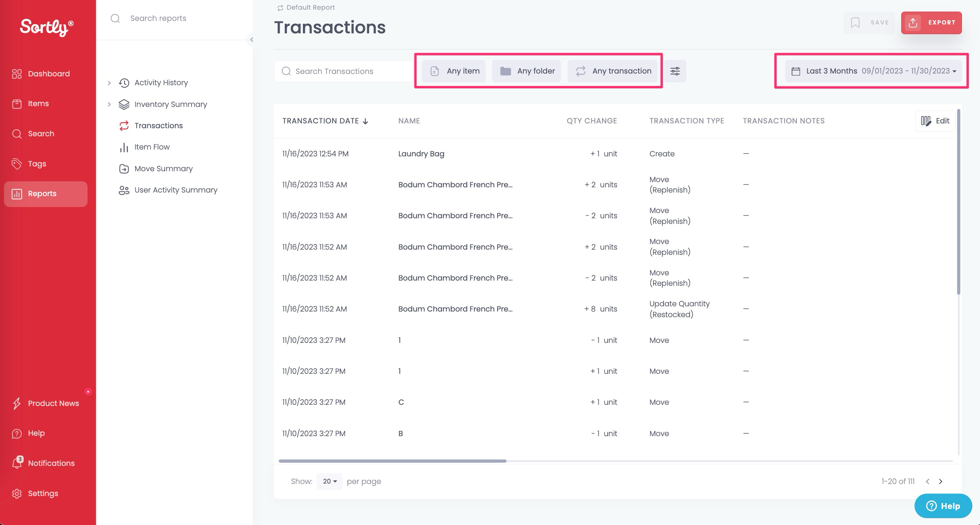The image size is (980, 525).
Task: View the User Activity Summary report
Action: point(176,190)
